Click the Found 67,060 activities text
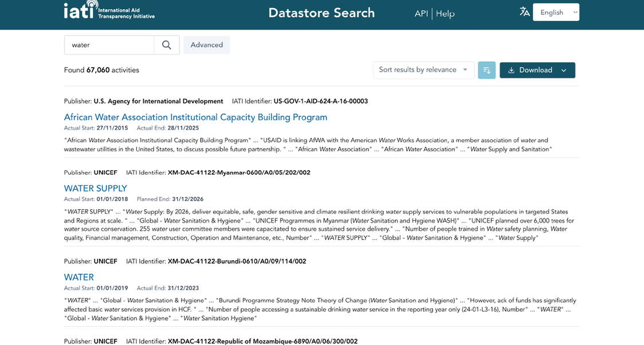Image resolution: width=644 pixels, height=345 pixels. (101, 70)
